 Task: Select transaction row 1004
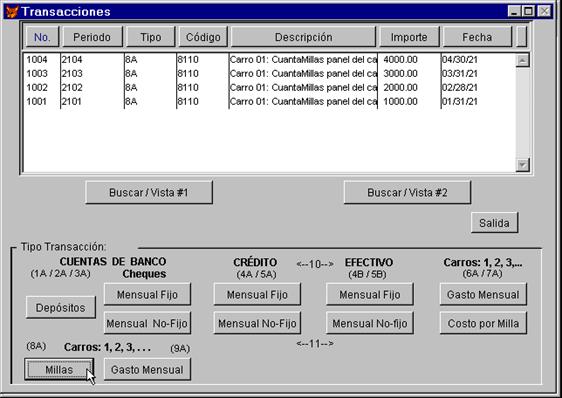point(269,60)
